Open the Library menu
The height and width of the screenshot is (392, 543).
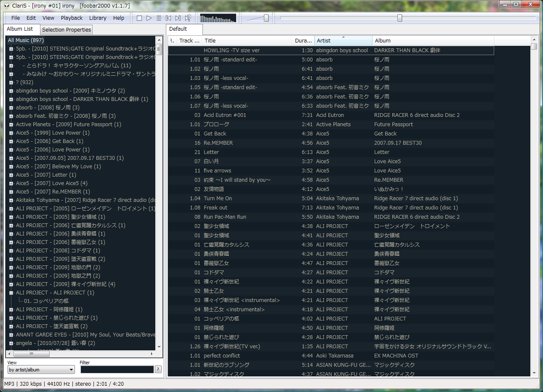[98, 18]
